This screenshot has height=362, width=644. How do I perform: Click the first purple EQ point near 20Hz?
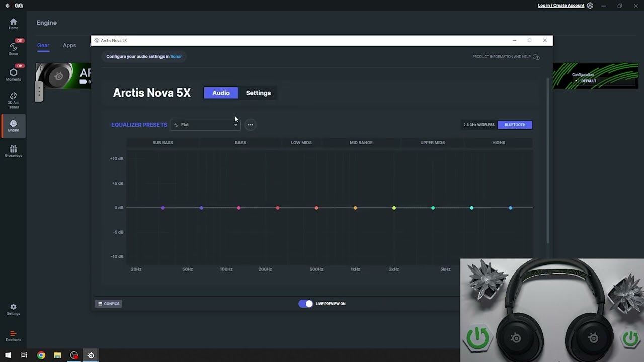click(163, 208)
